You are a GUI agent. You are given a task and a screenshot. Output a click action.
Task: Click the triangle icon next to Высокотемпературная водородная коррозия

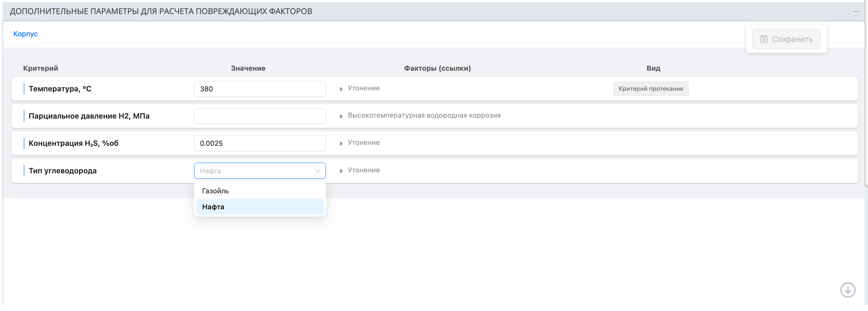tap(341, 115)
